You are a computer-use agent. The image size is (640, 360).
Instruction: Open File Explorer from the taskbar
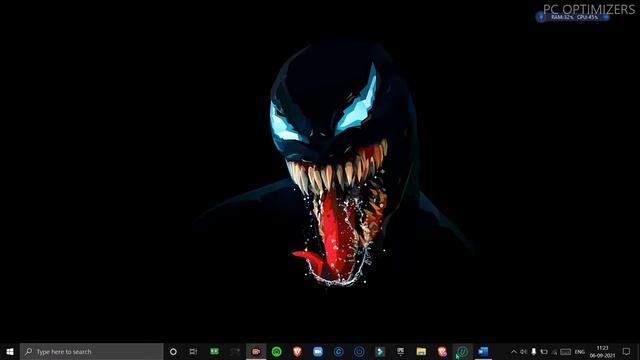(421, 351)
